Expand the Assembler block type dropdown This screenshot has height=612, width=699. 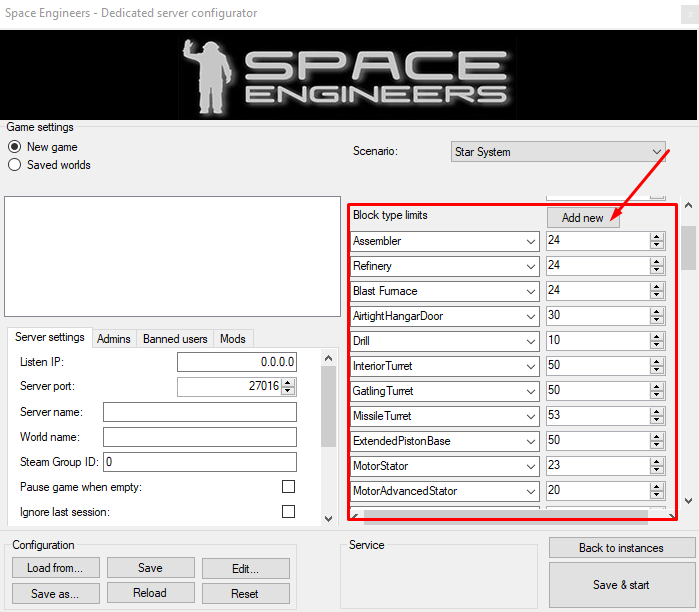click(529, 241)
